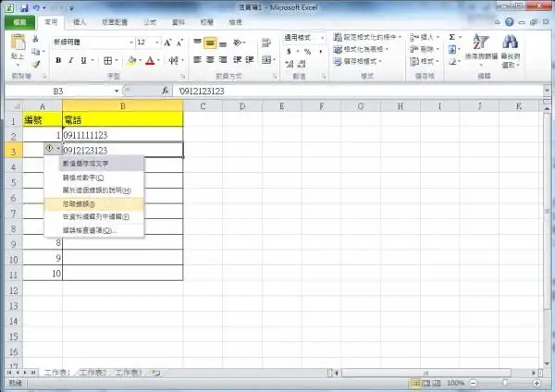Click the error warning smart tag button
The height and width of the screenshot is (392, 555).
click(x=53, y=149)
